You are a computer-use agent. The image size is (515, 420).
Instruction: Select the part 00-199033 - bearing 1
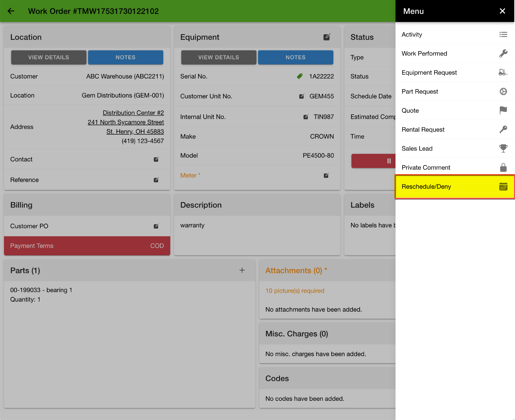[41, 290]
